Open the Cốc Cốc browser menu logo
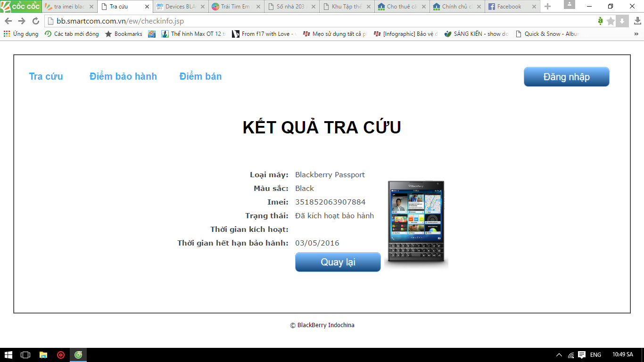 point(21,6)
